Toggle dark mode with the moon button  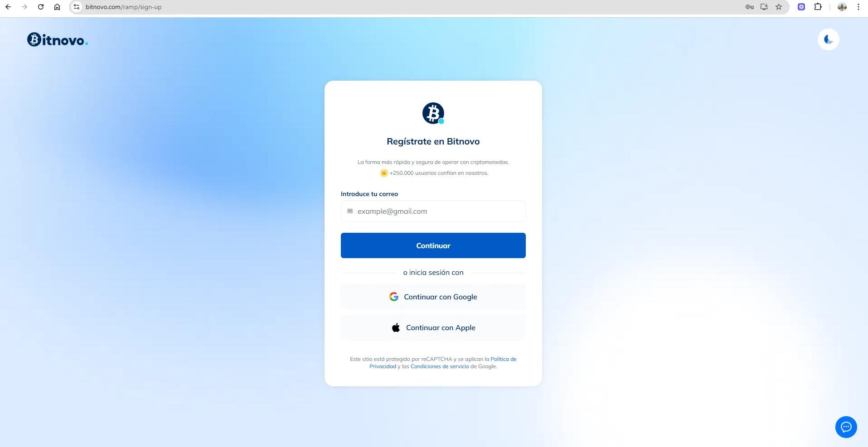click(829, 39)
